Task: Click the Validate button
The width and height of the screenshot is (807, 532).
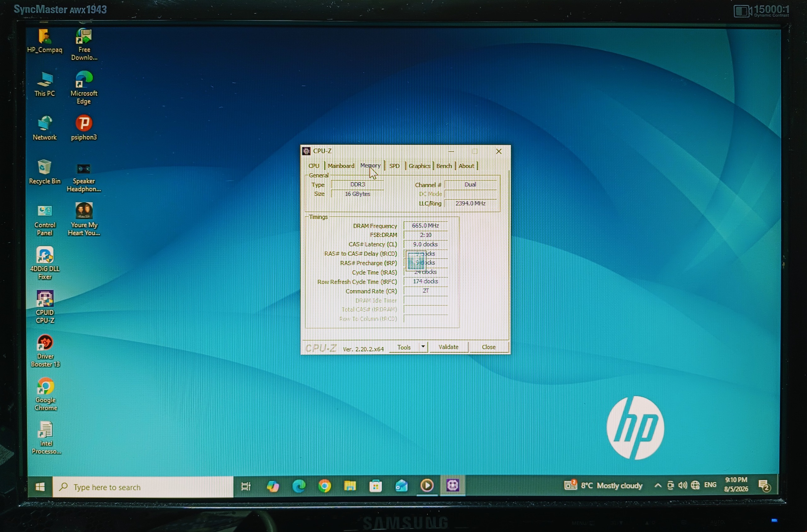Action: click(448, 347)
